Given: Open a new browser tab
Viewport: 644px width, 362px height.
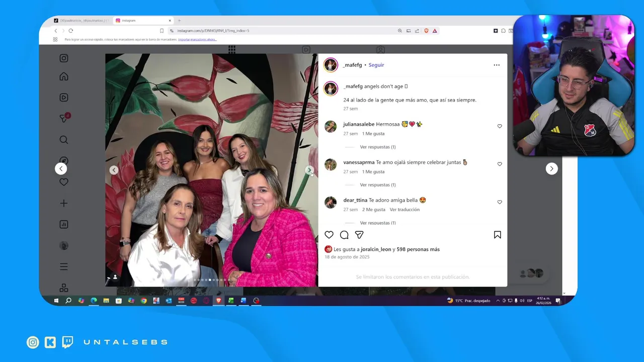Looking at the screenshot, I should [179, 21].
